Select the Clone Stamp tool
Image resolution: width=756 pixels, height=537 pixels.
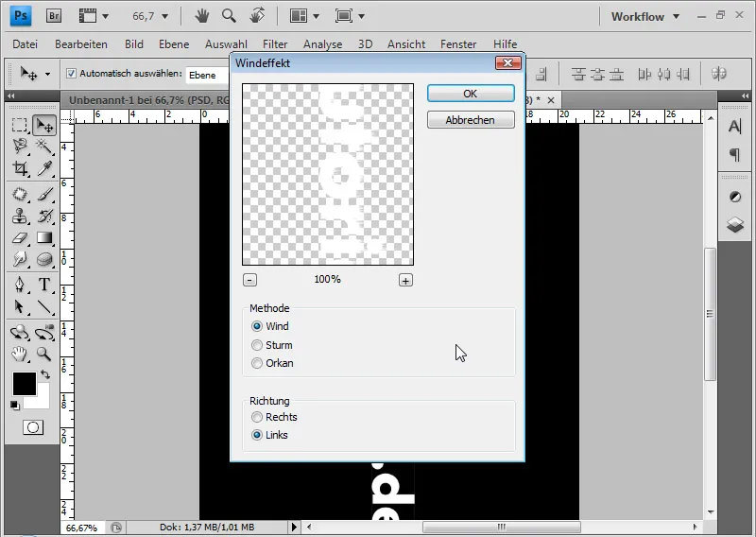tap(20, 216)
